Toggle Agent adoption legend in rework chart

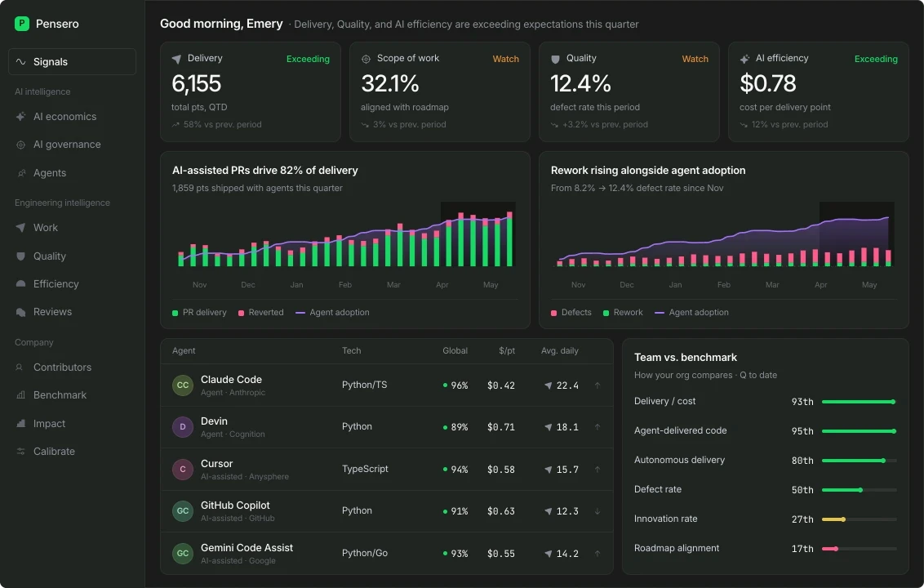coord(692,313)
